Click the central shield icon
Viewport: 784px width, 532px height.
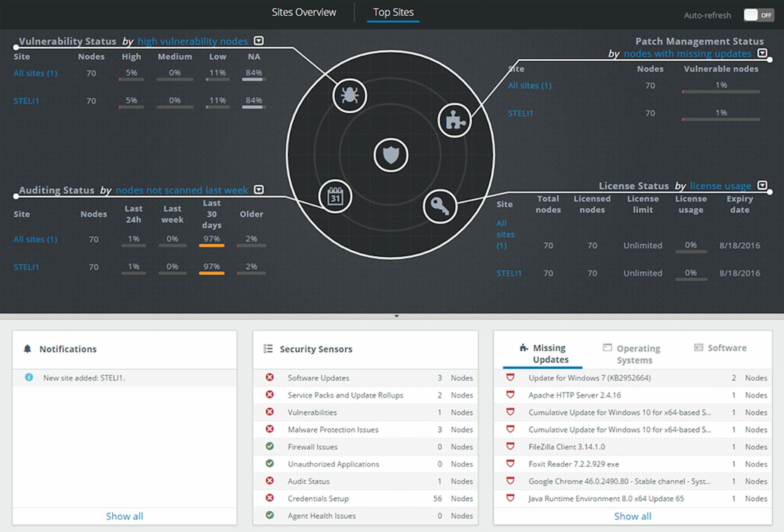(391, 155)
